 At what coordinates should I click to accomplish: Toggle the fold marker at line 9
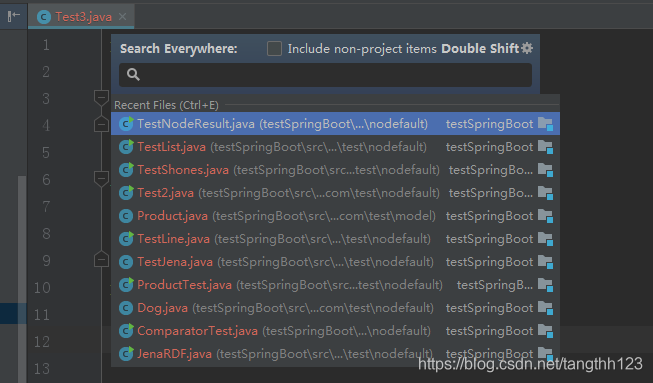(101, 259)
